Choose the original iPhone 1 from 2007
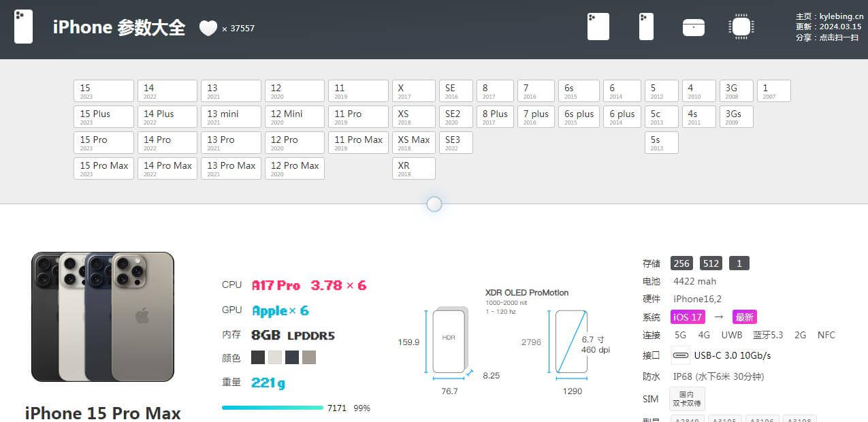The image size is (868, 422). coord(773,91)
